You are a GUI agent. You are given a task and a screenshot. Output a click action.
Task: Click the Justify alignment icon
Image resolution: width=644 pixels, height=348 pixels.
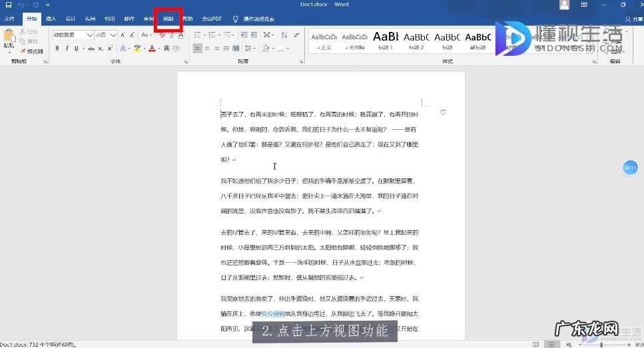pyautogui.click(x=226, y=49)
